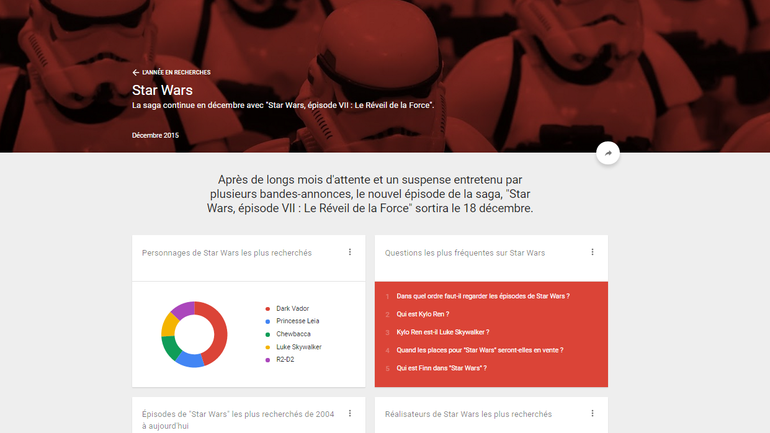This screenshot has height=433, width=770.
Task: Select the Princesse Leia legend label
Action: click(x=298, y=321)
